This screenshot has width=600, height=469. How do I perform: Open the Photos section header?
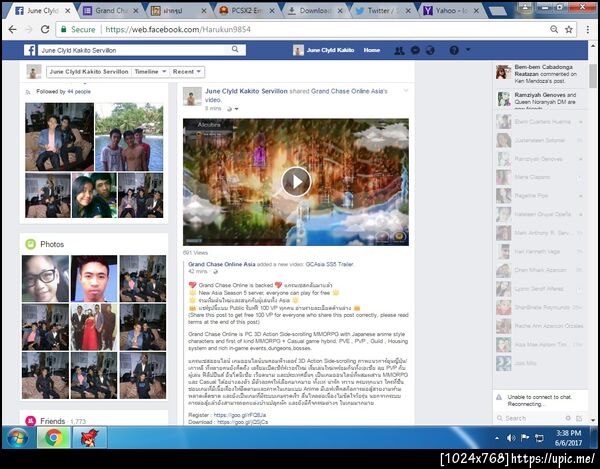pos(52,244)
